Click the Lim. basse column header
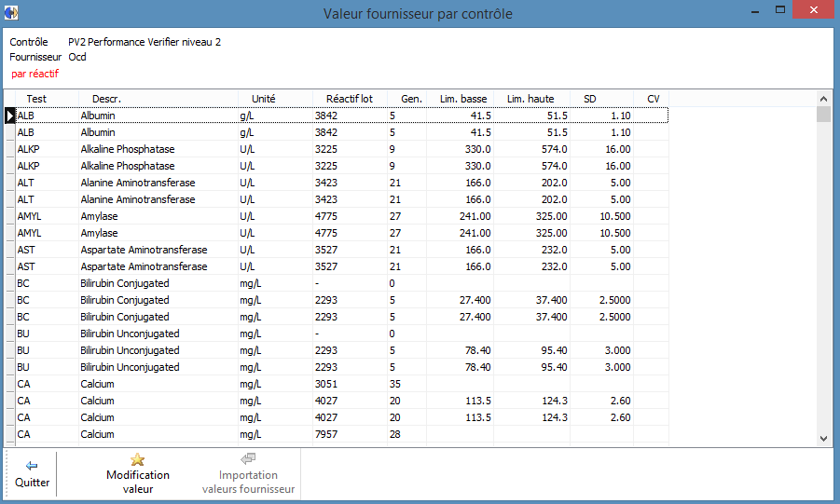 [463, 99]
